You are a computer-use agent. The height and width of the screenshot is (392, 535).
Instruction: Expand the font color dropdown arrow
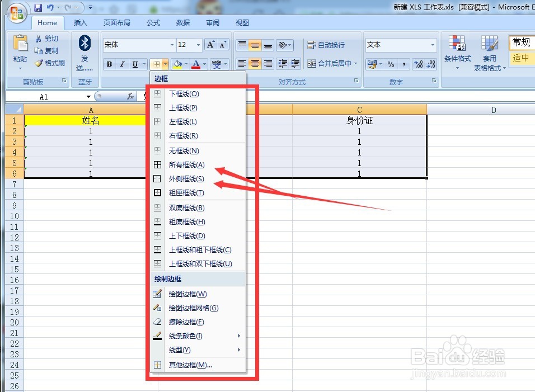tap(204, 64)
